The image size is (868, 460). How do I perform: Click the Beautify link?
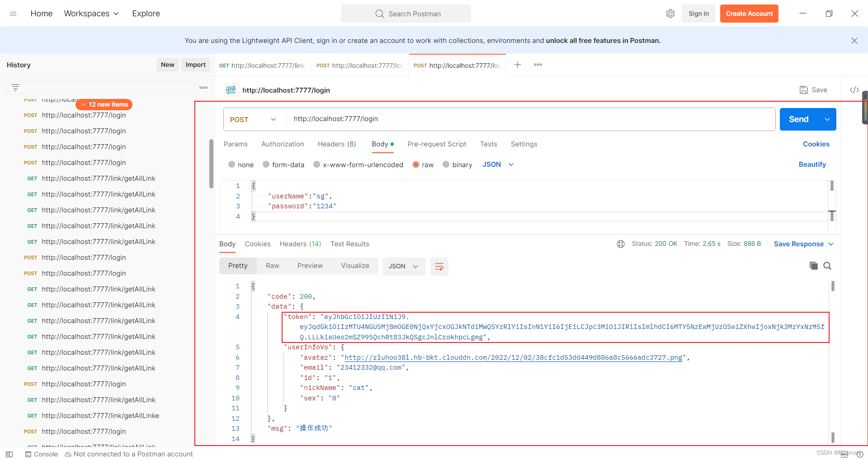point(812,164)
